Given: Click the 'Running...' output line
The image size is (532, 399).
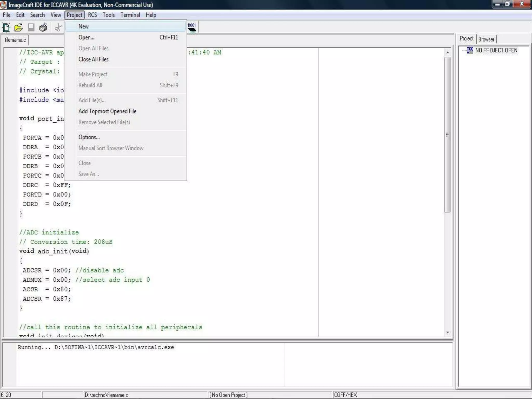Looking at the screenshot, I should click(x=96, y=347).
